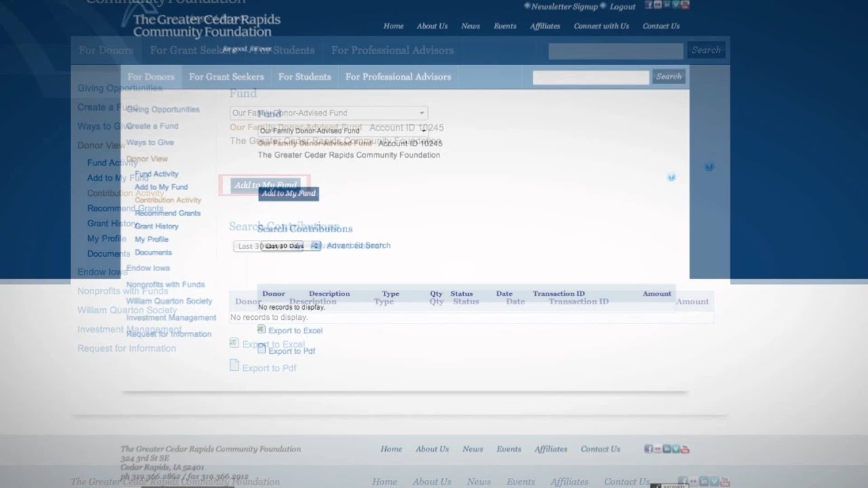Viewport: 868px width, 488px height.
Task: Click News in the upper footer row
Action: [473, 449]
